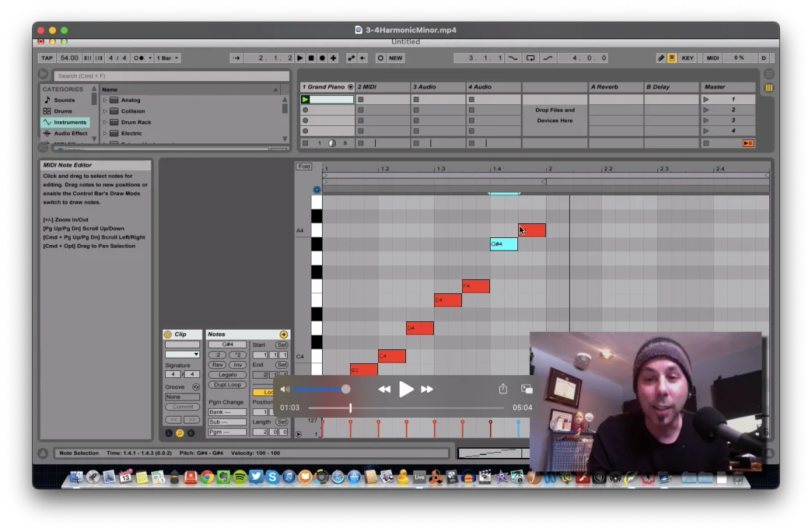This screenshot has width=812, height=532.
Task: Expand the Drum Rack folder
Action: point(104,122)
